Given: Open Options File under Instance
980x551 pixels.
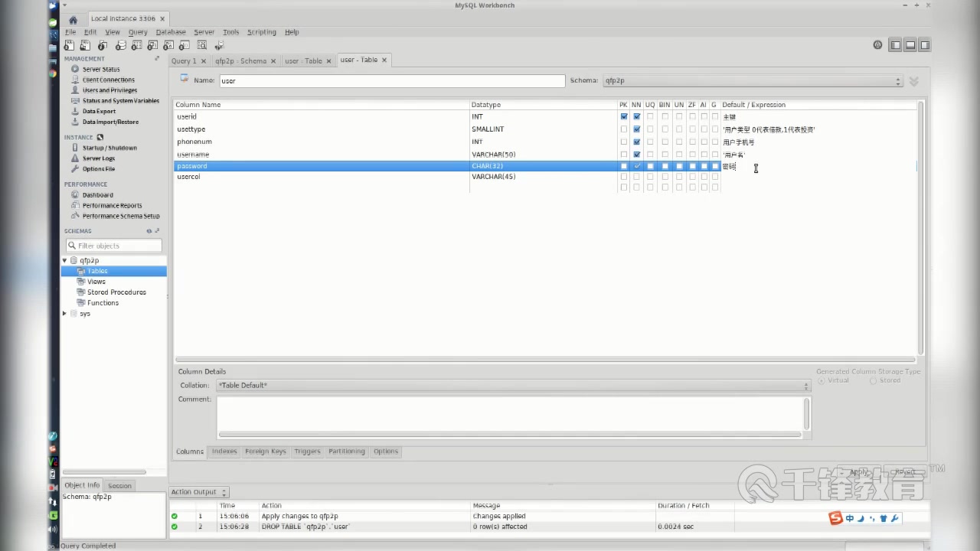Looking at the screenshot, I should [x=99, y=169].
